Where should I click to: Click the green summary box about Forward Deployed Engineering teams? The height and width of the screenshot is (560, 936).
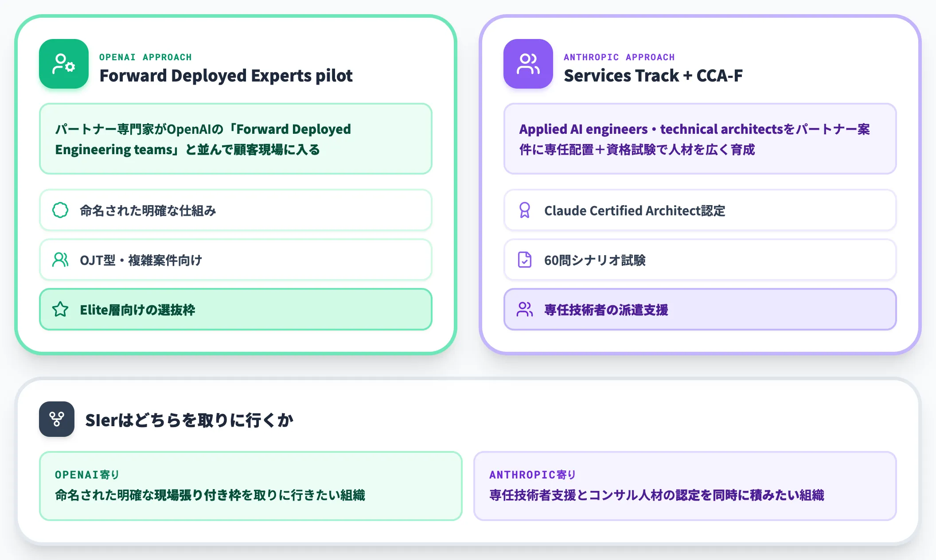[236, 139]
